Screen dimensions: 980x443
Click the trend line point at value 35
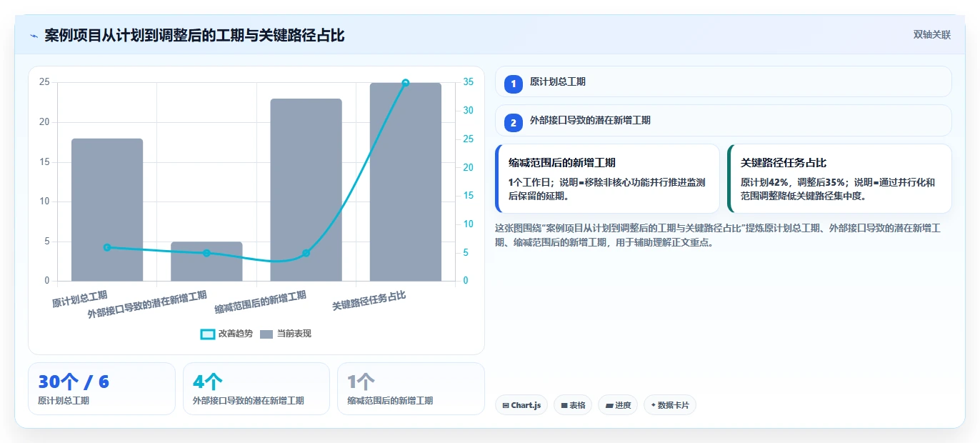pyautogui.click(x=405, y=83)
